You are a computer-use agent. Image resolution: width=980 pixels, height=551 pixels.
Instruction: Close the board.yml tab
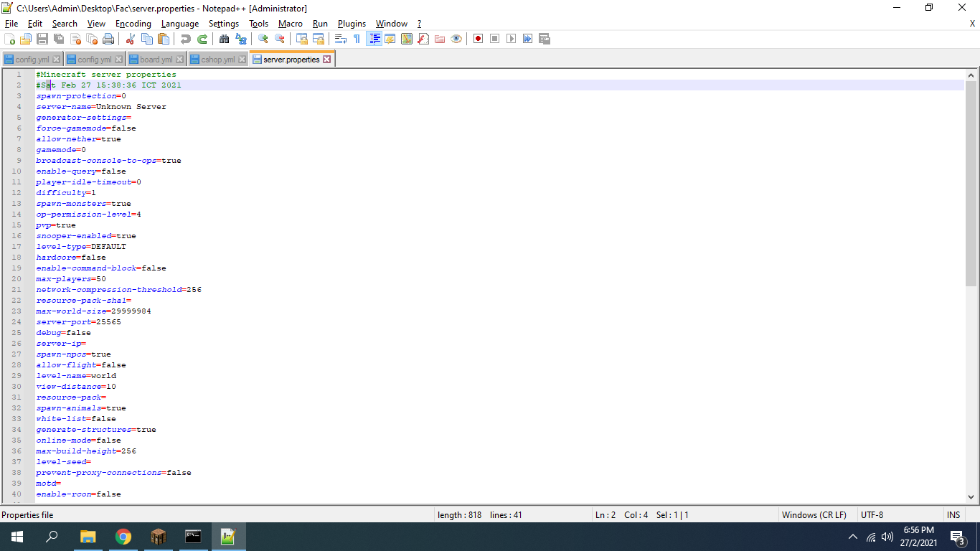(x=179, y=60)
